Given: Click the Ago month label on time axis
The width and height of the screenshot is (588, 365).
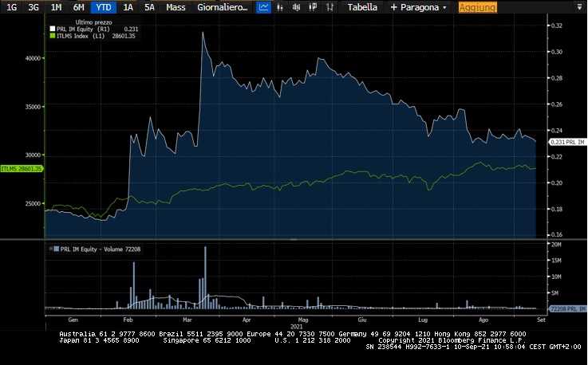Looking at the screenshot, I should click(483, 320).
